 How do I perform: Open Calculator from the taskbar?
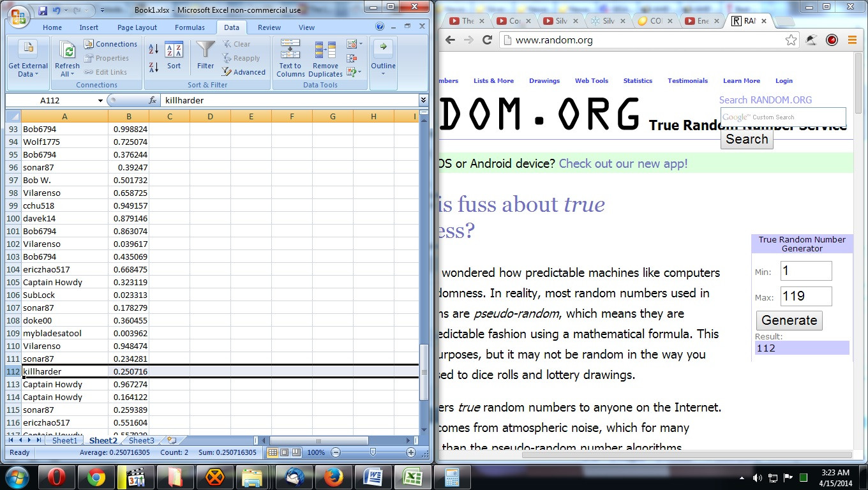coord(452,477)
